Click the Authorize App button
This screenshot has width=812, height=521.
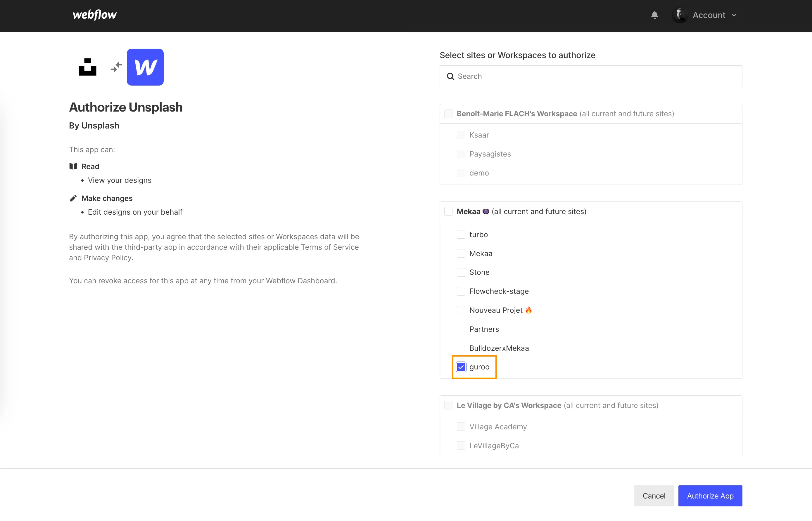click(x=710, y=496)
